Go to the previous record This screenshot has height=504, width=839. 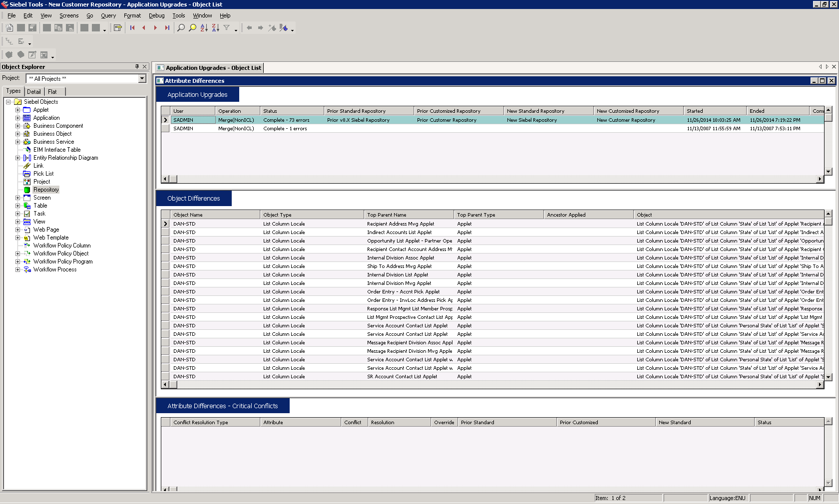click(x=144, y=28)
